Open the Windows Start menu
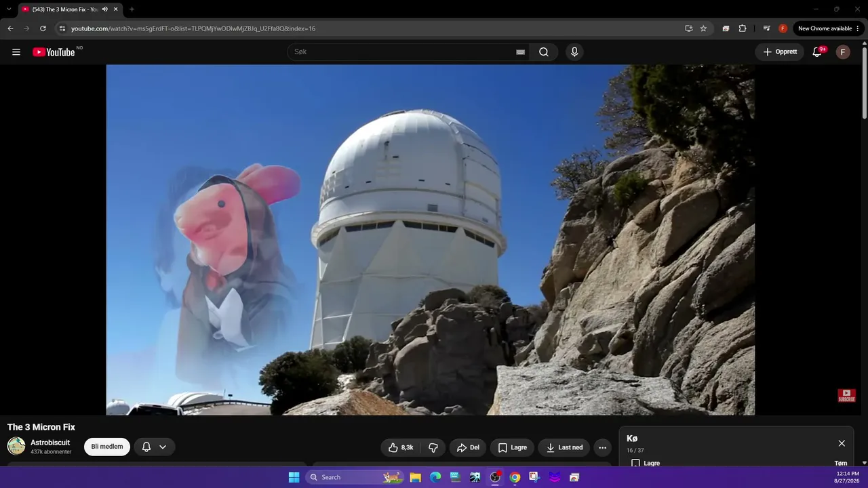This screenshot has width=868, height=488. point(294,477)
